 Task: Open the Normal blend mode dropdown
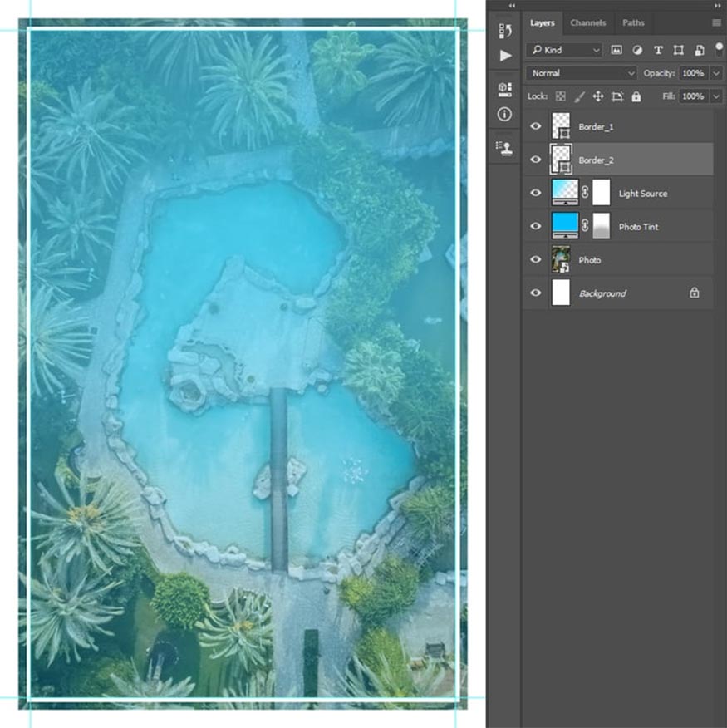(x=582, y=73)
